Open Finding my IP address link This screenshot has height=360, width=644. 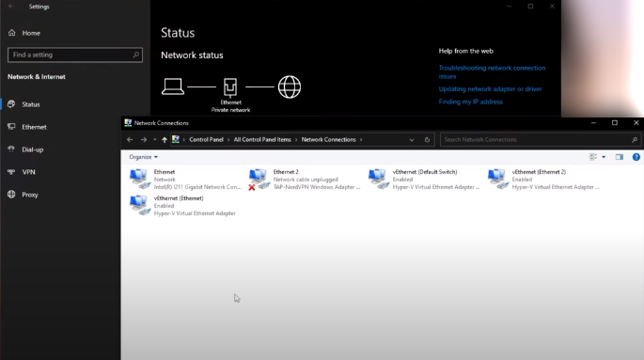(x=470, y=102)
